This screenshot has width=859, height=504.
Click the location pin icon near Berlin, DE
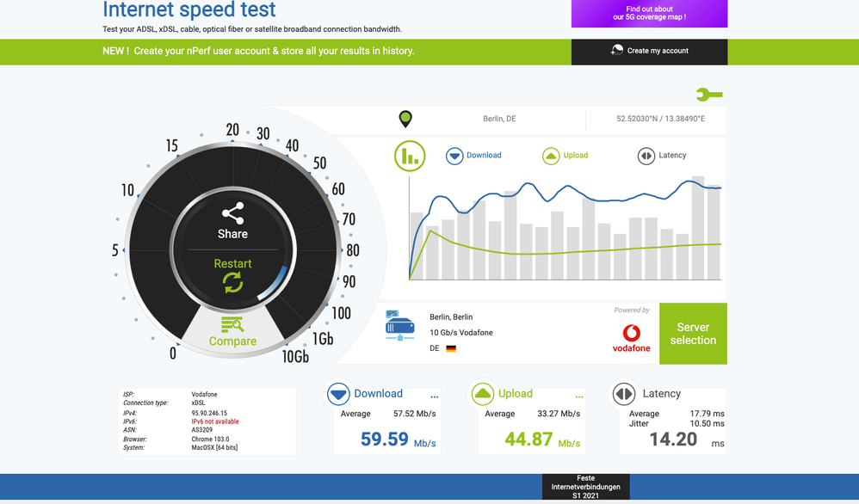tap(407, 119)
